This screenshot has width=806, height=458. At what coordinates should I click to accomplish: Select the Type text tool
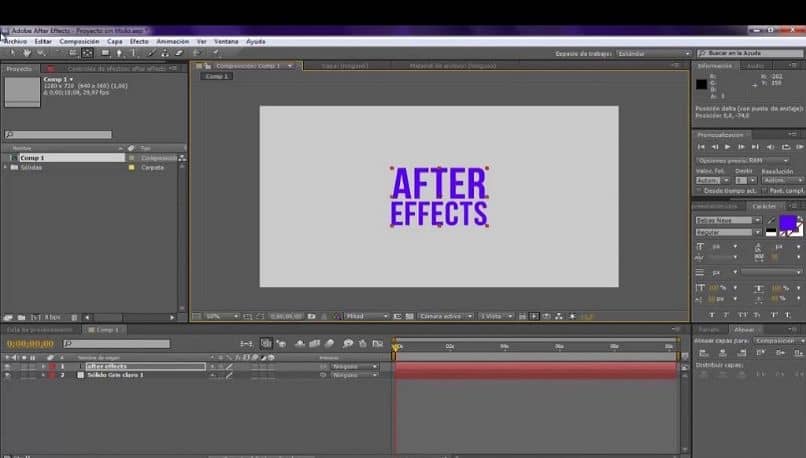click(x=134, y=53)
